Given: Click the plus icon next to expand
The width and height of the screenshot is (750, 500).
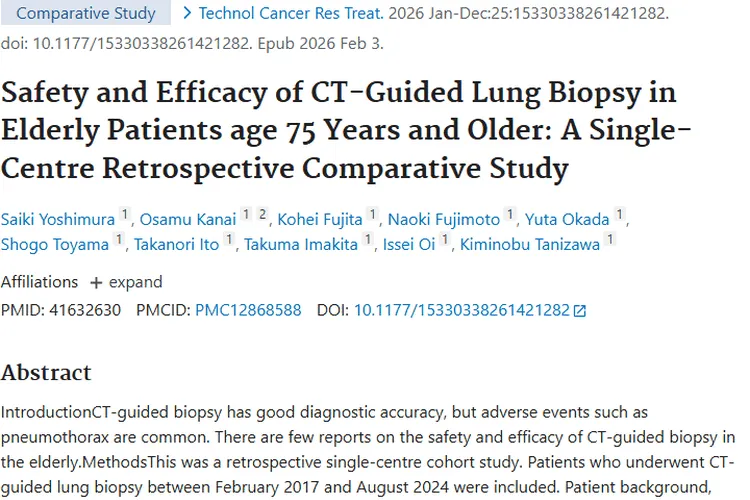Looking at the screenshot, I should 96,282.
